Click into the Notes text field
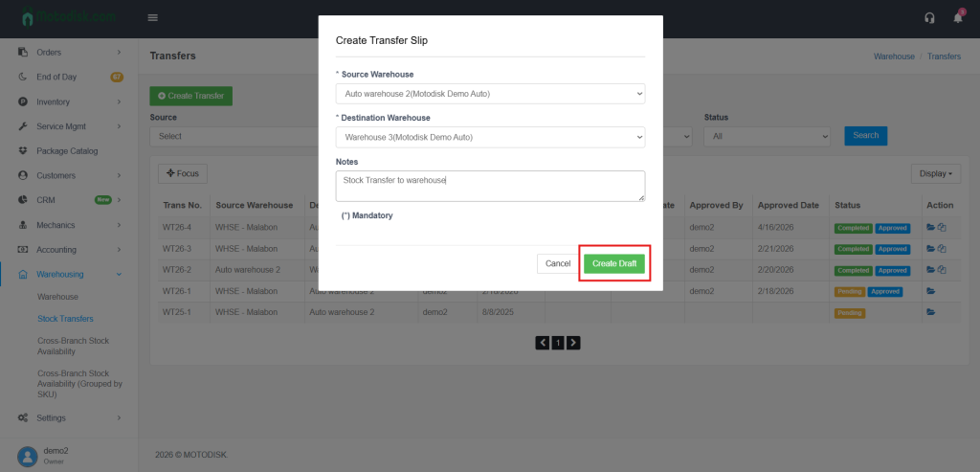 (490, 186)
